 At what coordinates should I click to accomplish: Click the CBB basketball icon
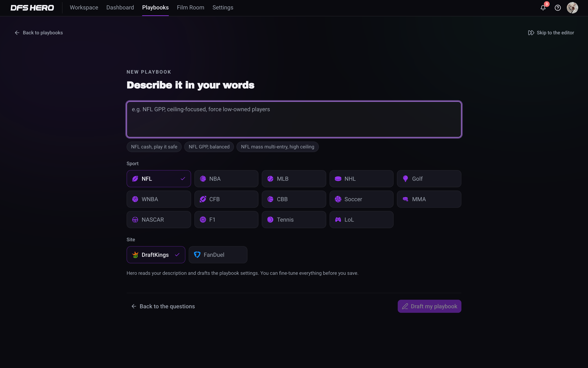point(271,199)
